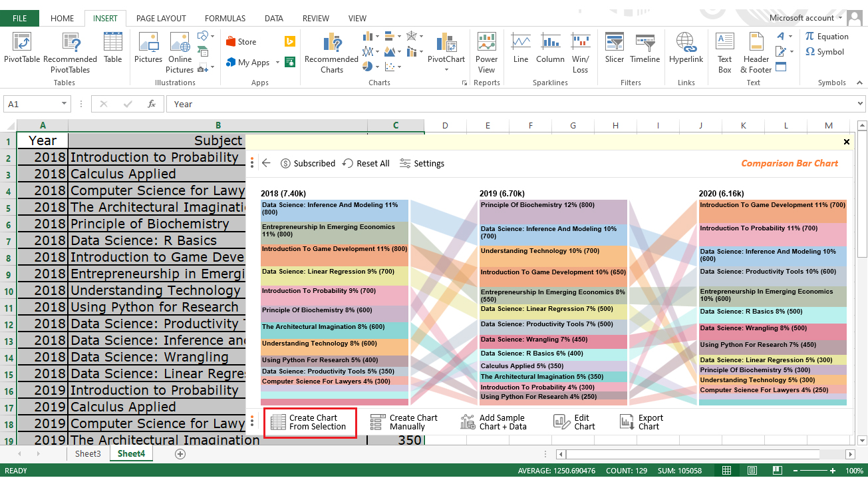Screen dimensions: 868x486
Task: Open Online Pictures
Action: [x=180, y=52]
